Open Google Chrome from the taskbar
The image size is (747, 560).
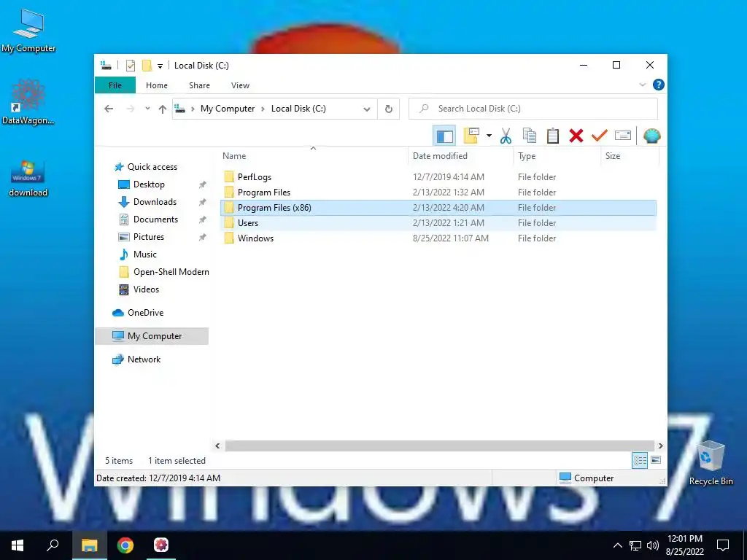pyautogui.click(x=125, y=545)
